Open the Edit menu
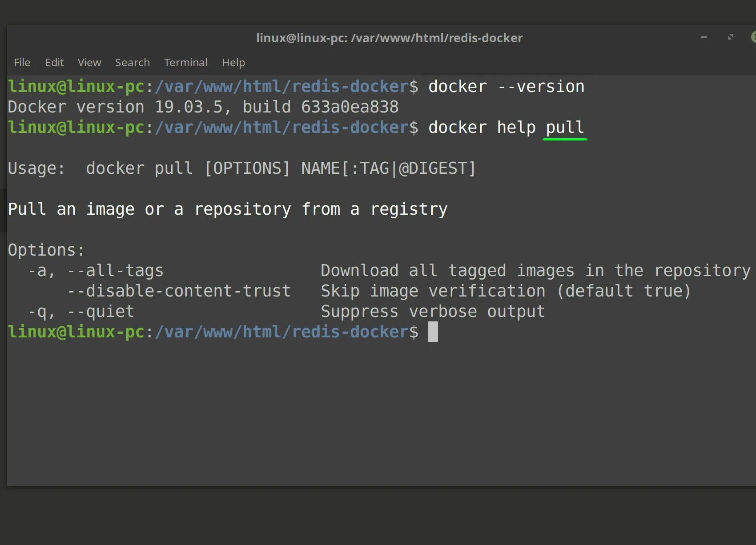Viewport: 756px width, 545px height. click(x=54, y=63)
